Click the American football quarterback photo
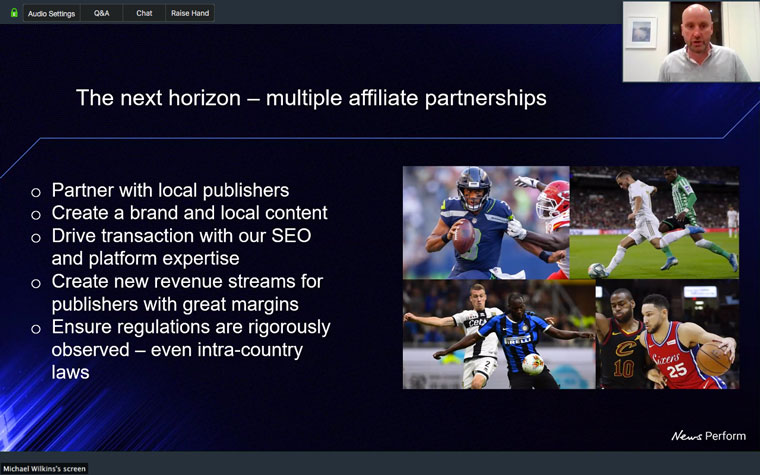Image resolution: width=760 pixels, height=475 pixels. (x=486, y=222)
